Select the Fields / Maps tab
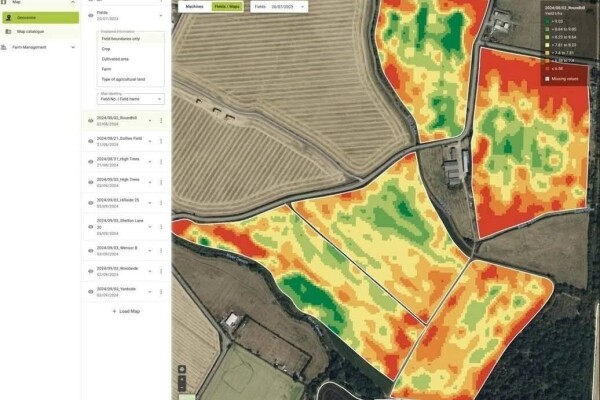The image size is (600, 400). click(224, 7)
